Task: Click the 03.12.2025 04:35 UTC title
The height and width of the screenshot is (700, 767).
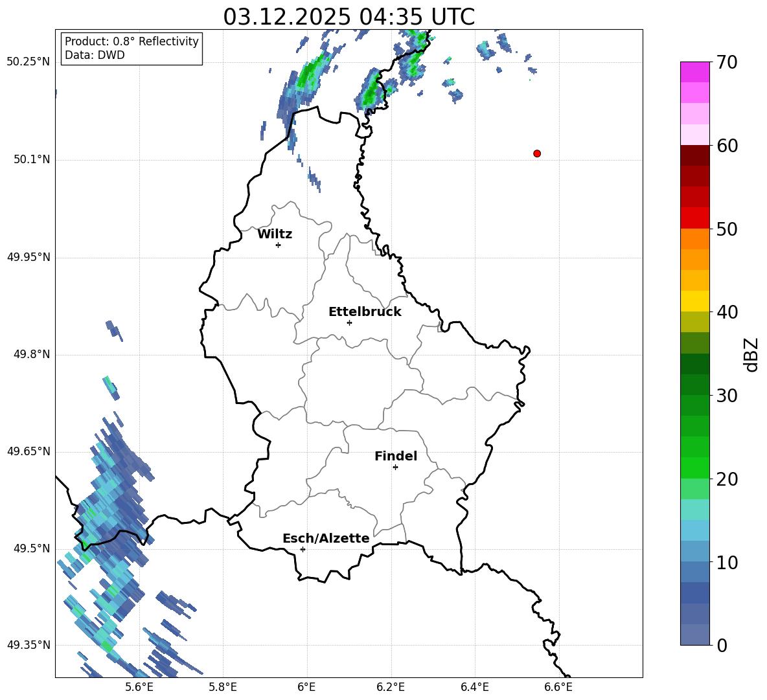Action: click(x=349, y=17)
